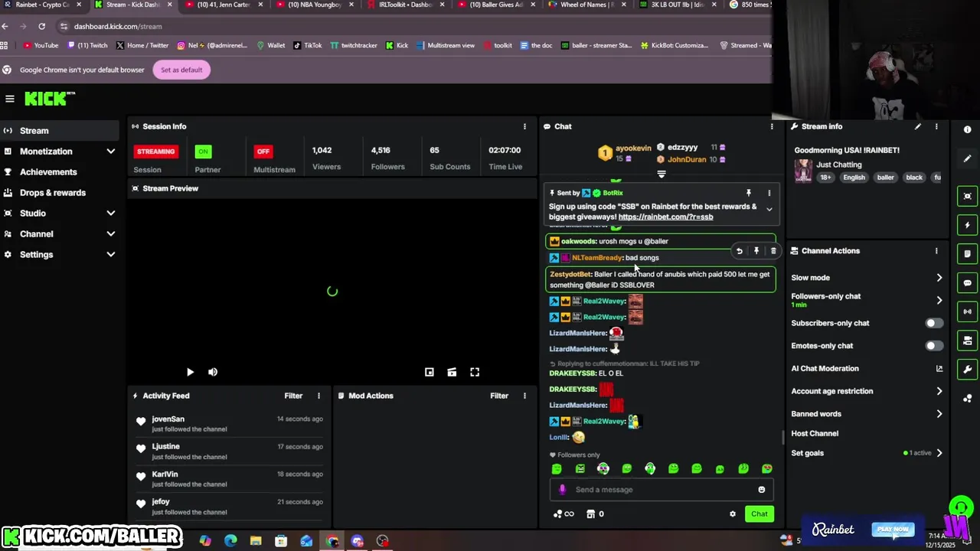
Task: Open Set goals arrow
Action: [939, 453]
